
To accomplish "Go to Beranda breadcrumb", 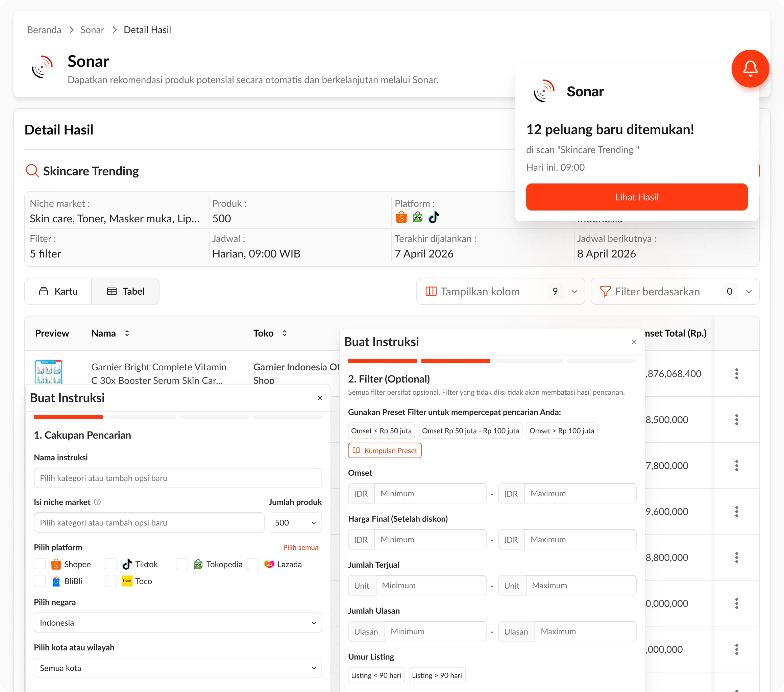I will 44,30.
